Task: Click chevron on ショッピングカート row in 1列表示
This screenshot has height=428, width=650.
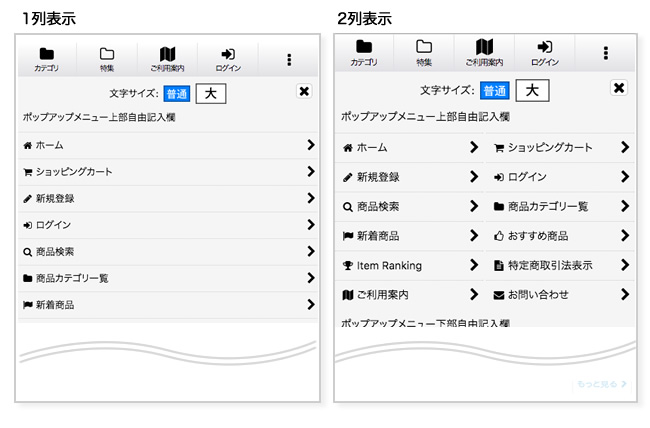Action: [311, 171]
